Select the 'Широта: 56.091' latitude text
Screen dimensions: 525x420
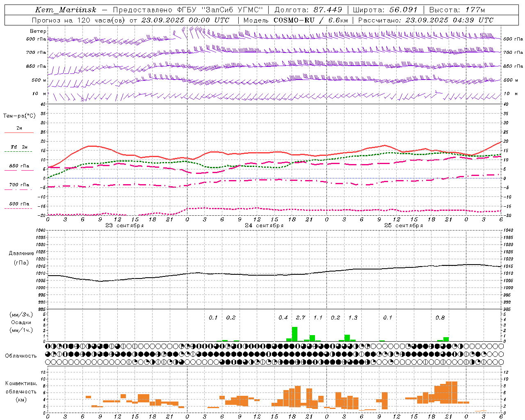385,10
